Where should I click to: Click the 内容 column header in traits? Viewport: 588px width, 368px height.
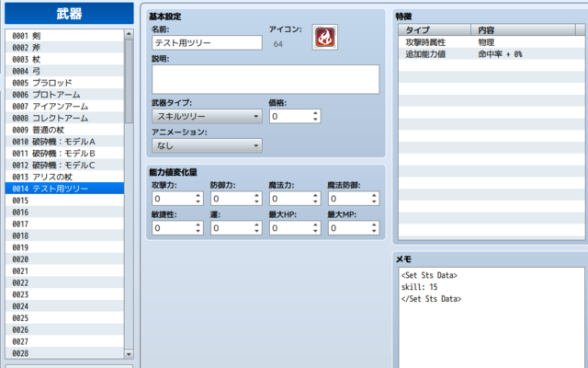point(523,30)
